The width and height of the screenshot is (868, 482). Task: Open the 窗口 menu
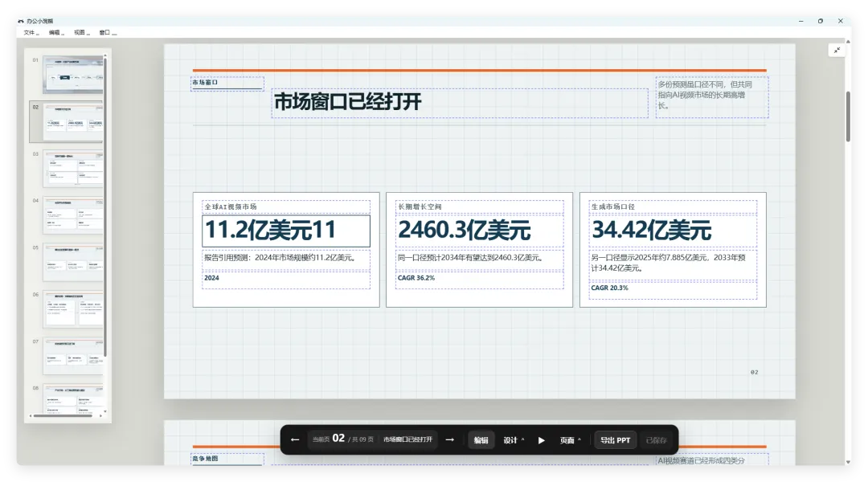click(x=108, y=33)
